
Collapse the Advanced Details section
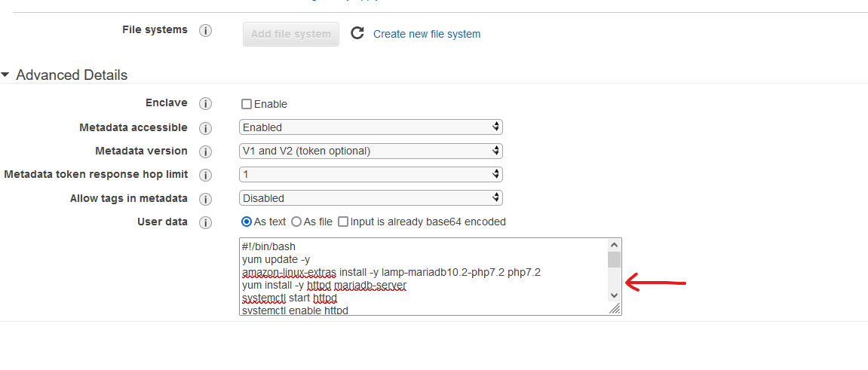click(6, 75)
